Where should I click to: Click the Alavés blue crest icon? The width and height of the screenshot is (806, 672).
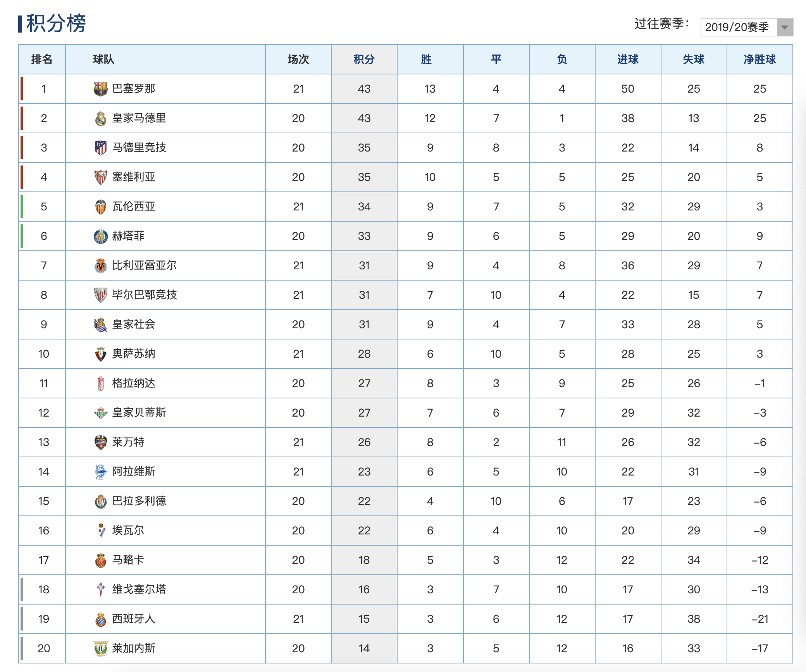[100, 472]
